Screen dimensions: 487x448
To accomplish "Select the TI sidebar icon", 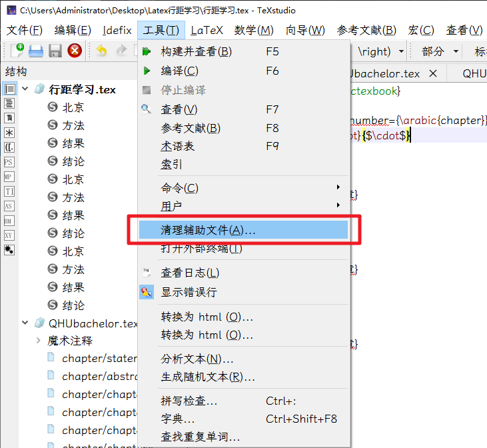I will tap(9, 191).
